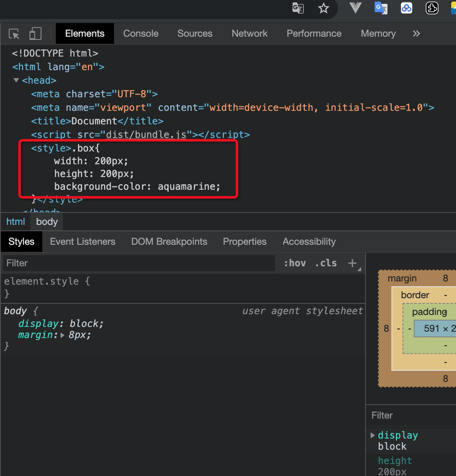
Task: Switch to the Console tab
Action: (x=141, y=34)
